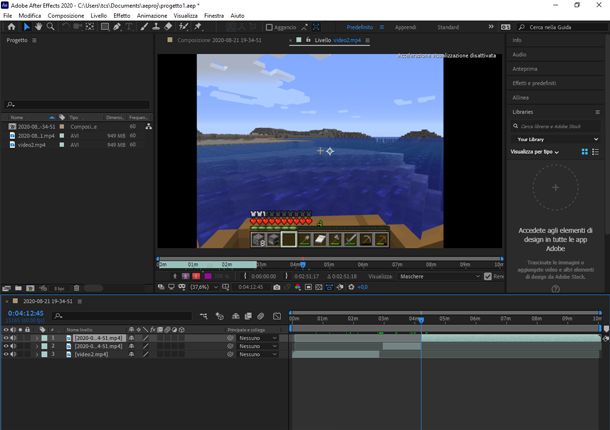Expand layer 2 properties triangle
Image resolution: width=610 pixels, height=430 pixels.
click(37, 346)
